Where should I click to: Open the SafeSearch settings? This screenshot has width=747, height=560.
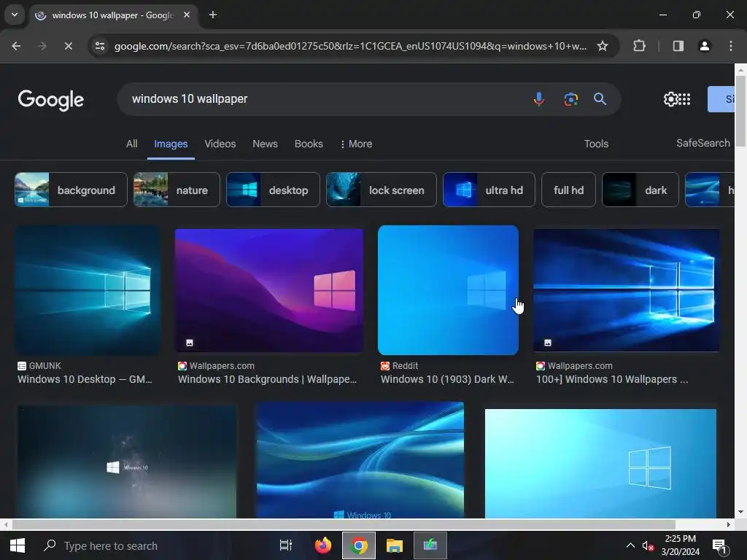pos(703,143)
